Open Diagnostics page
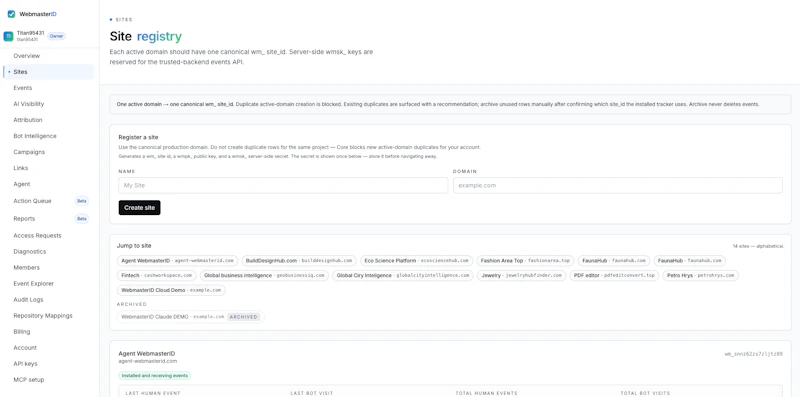Screen dimensions: 800x397 [x=30, y=252]
